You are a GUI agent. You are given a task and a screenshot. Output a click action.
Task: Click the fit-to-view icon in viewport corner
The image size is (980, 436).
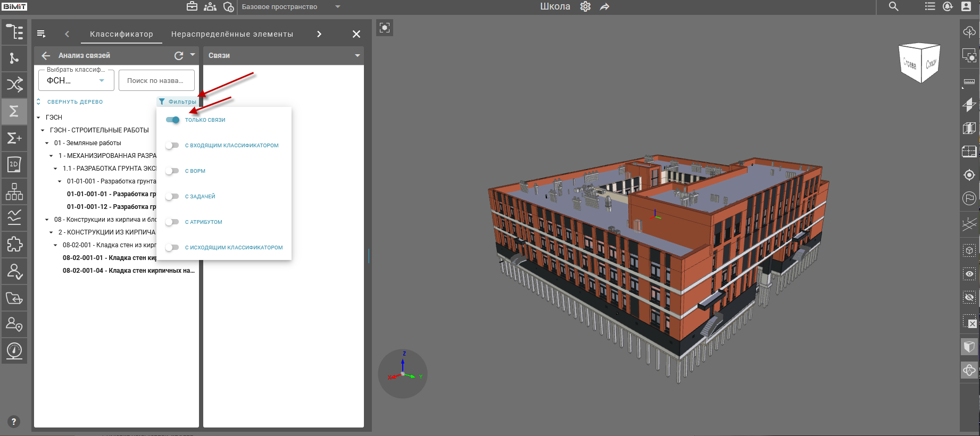coord(385,28)
